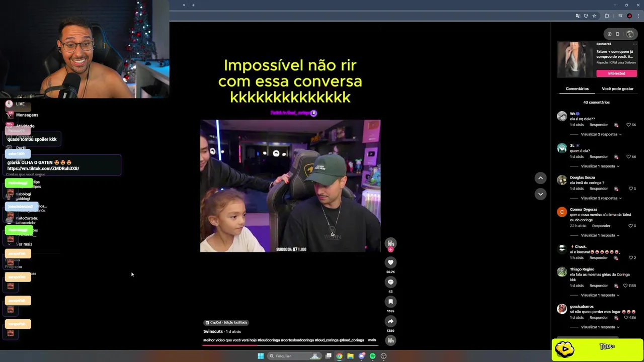Image resolution: width=644 pixels, height=362 pixels.
Task: Bookmark this page with star icon
Action: coord(594,16)
